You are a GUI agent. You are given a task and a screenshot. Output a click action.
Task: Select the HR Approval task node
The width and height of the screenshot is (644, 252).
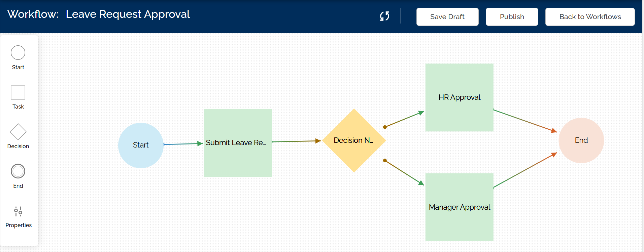point(459,97)
